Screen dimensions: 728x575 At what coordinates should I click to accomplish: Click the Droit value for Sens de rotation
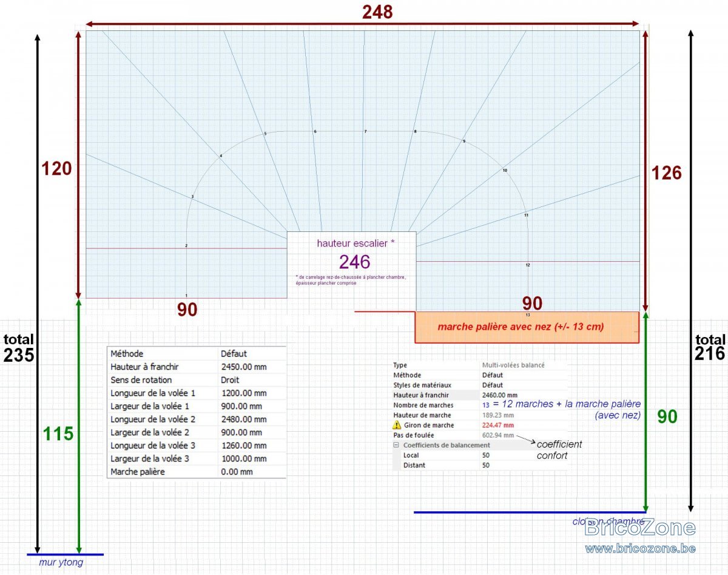coord(231,380)
